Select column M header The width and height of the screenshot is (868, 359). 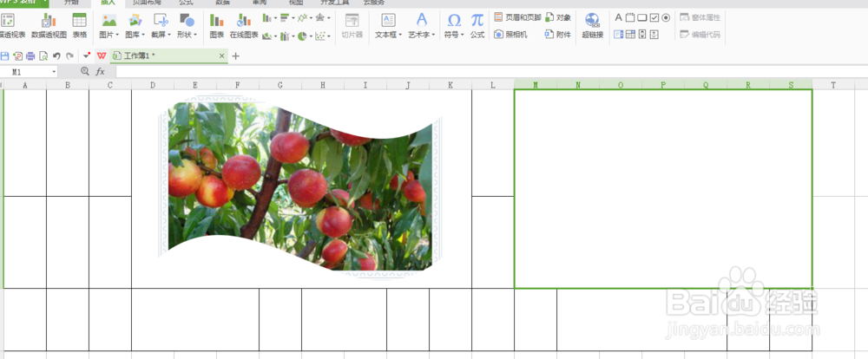[536, 85]
